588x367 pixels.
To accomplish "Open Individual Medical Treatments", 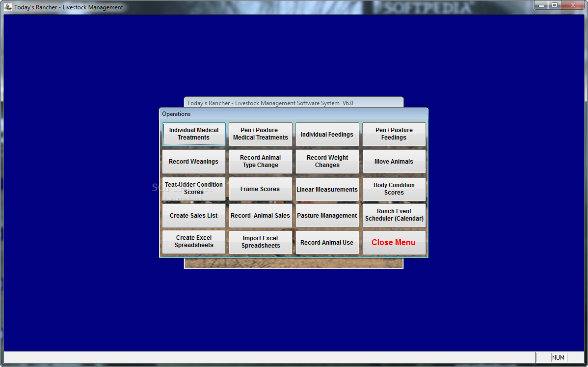I will [193, 134].
